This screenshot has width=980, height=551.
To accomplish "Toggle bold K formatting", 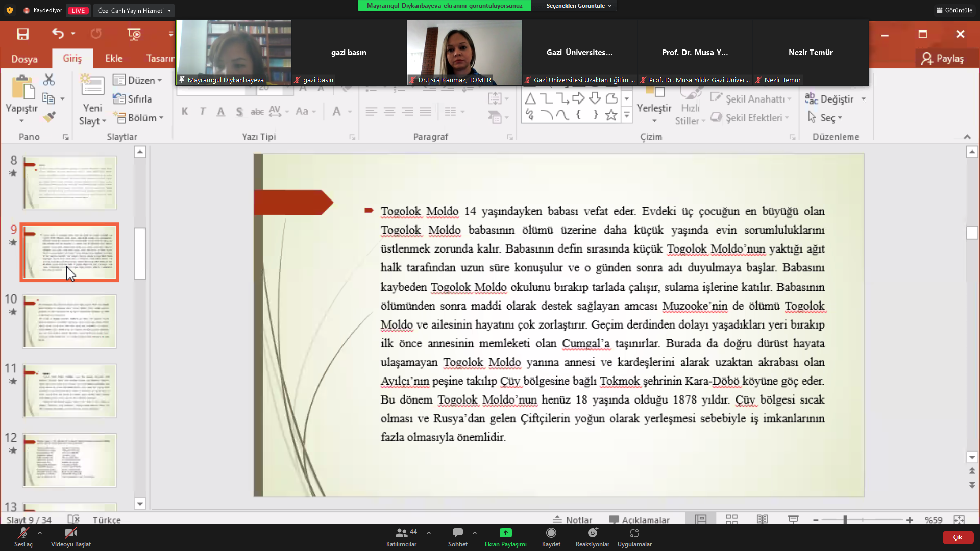I will (185, 111).
